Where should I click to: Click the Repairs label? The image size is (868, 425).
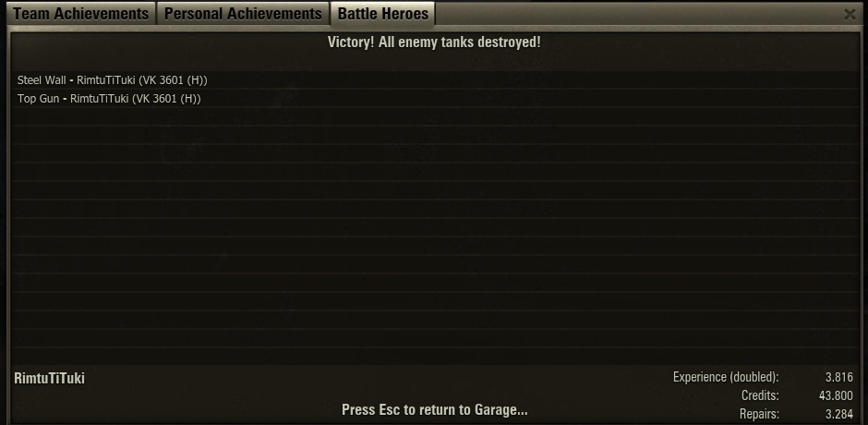pyautogui.click(x=759, y=414)
